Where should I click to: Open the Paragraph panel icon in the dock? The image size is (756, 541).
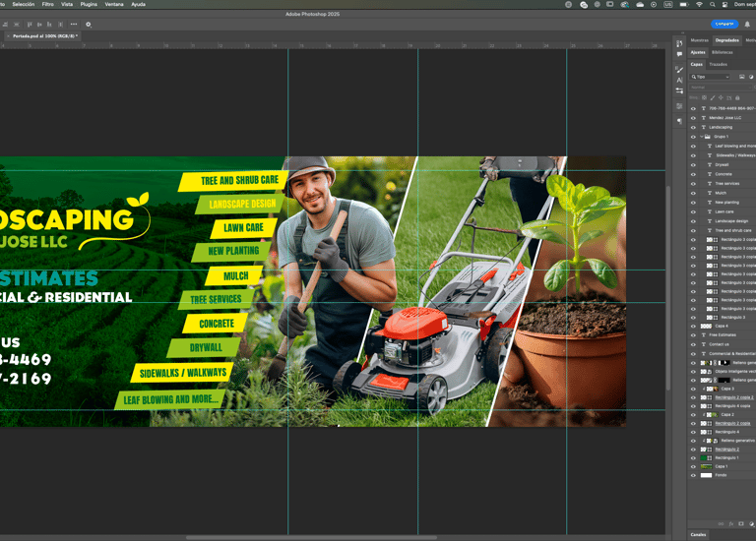click(x=679, y=121)
